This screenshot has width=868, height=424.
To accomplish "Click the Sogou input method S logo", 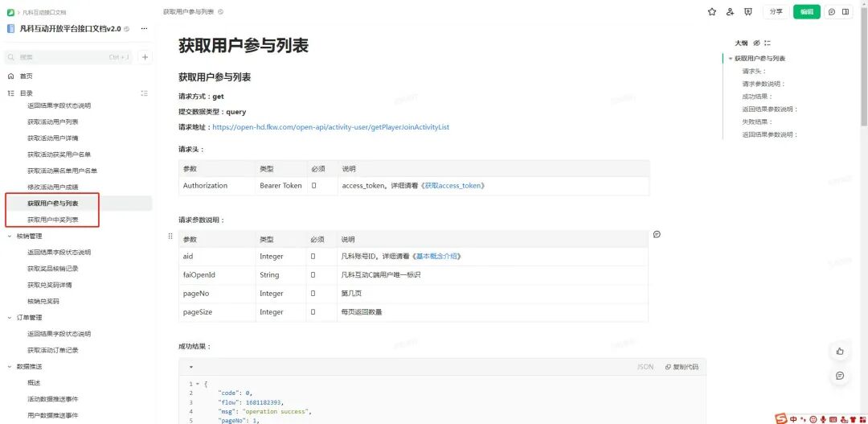I will point(780,418).
